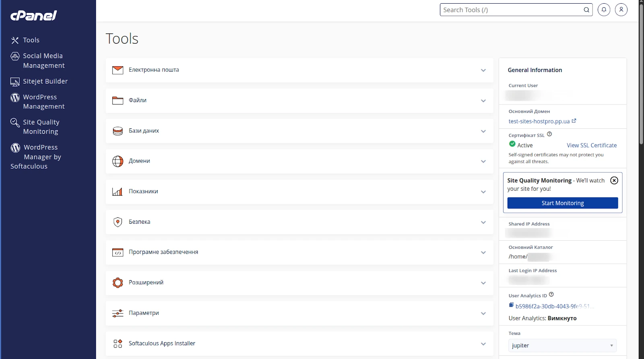Viewport: 644px width, 359px height.
Task: Copy User Analytics ID with copy icon
Action: click(511, 305)
